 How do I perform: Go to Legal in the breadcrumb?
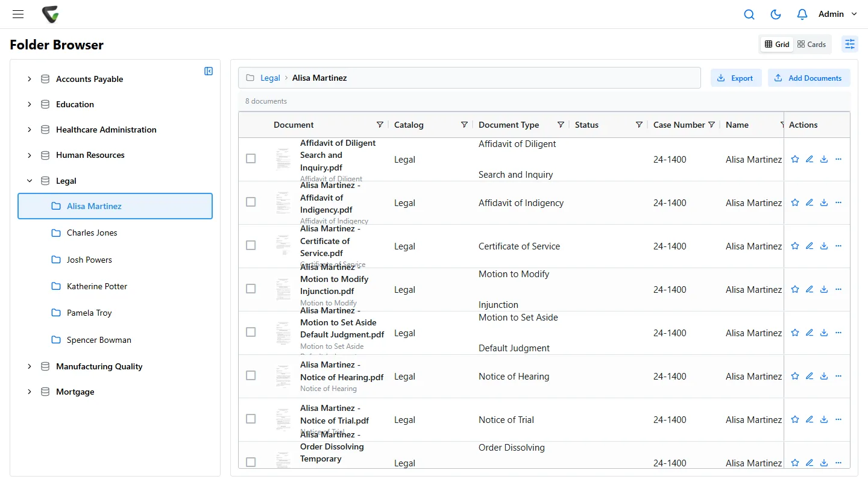270,78
